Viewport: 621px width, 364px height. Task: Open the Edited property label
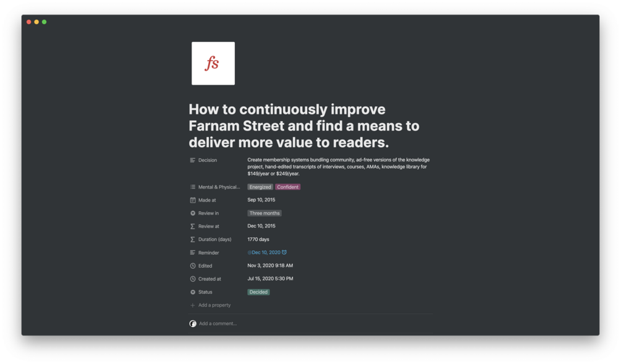click(205, 266)
